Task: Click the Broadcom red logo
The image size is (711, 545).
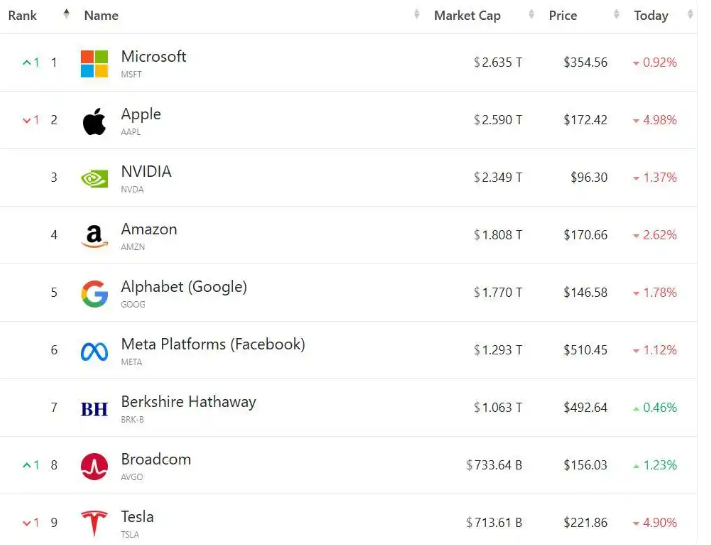Action: (94, 466)
